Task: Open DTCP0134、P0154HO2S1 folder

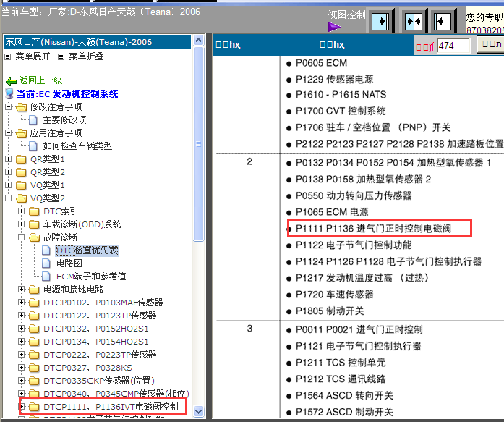Action: click(x=95, y=342)
